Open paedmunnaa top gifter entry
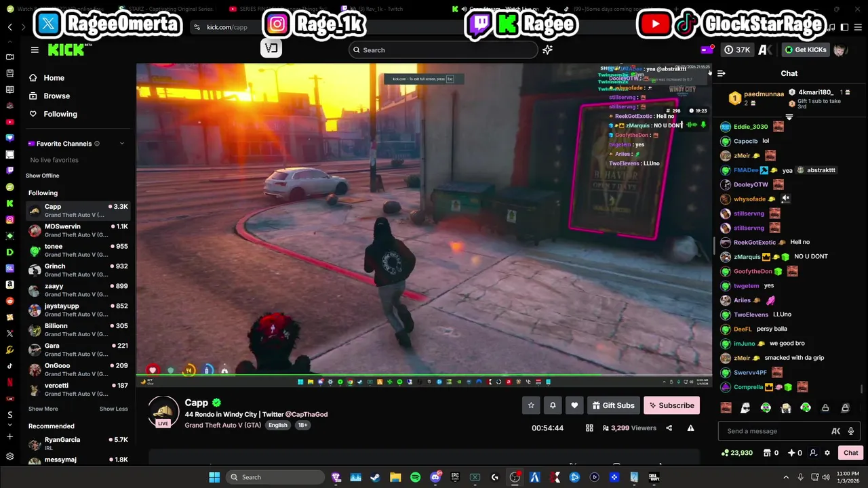The height and width of the screenshot is (488, 868). tap(757, 98)
